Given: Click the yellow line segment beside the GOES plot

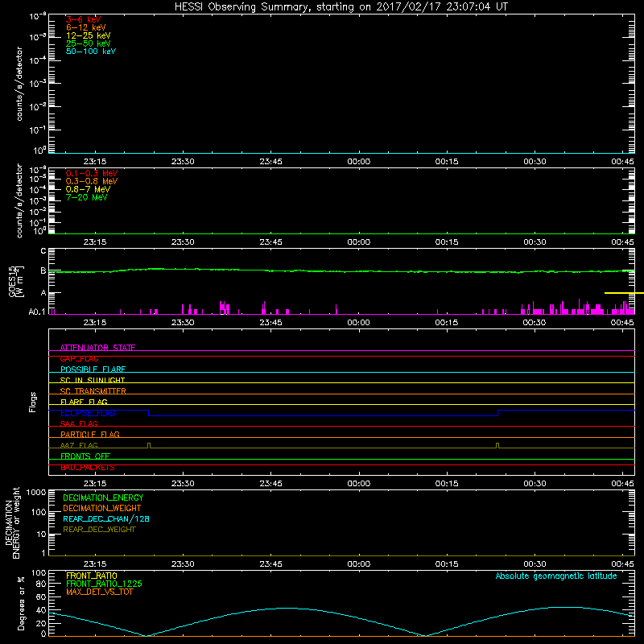Looking at the screenshot, I should tap(624, 293).
